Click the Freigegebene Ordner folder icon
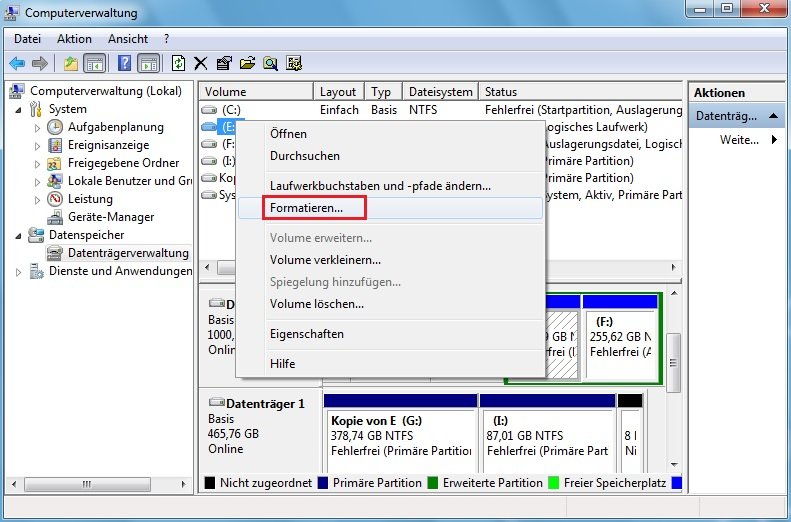791x522 pixels. [54, 163]
